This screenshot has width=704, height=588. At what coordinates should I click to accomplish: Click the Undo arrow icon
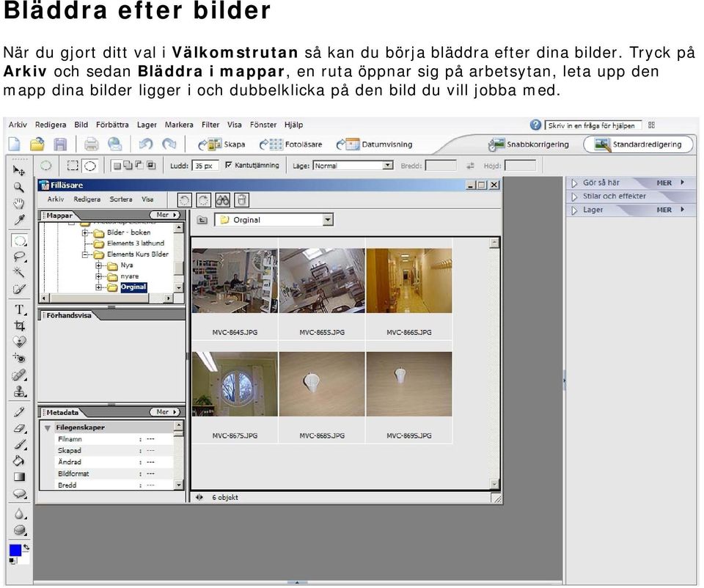(146, 144)
